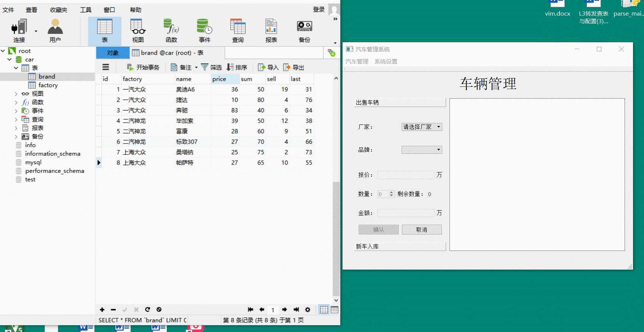Screen dimensions: 644x332
Task: Go to next page of records
Action: [x=284, y=310]
